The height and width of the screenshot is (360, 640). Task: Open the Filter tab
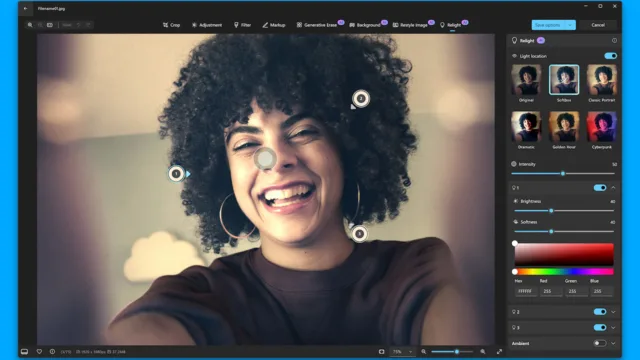point(242,25)
